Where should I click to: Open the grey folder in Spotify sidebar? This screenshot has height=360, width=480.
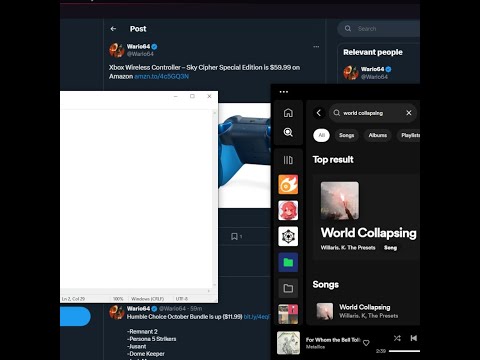click(288, 288)
